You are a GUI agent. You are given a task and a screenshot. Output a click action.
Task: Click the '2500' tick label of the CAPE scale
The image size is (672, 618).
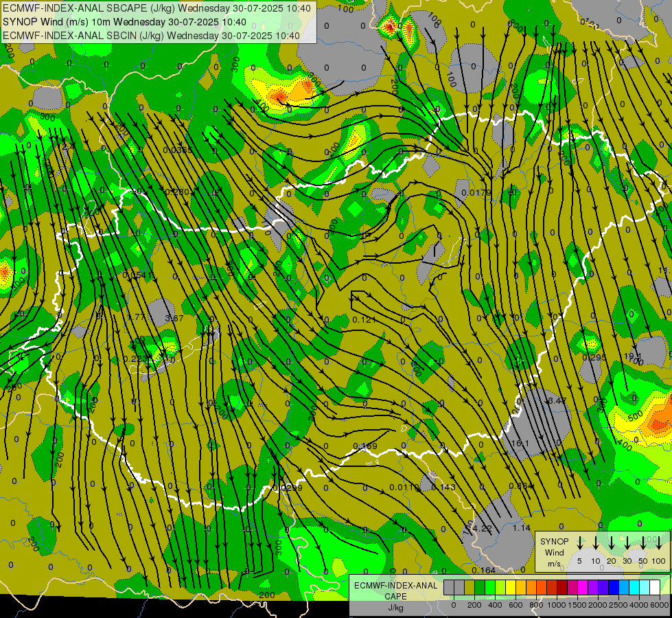tap(618, 605)
